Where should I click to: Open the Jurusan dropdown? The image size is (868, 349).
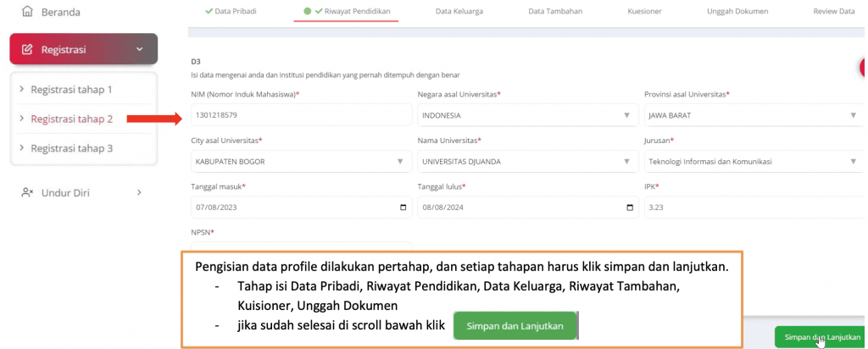coord(853,161)
